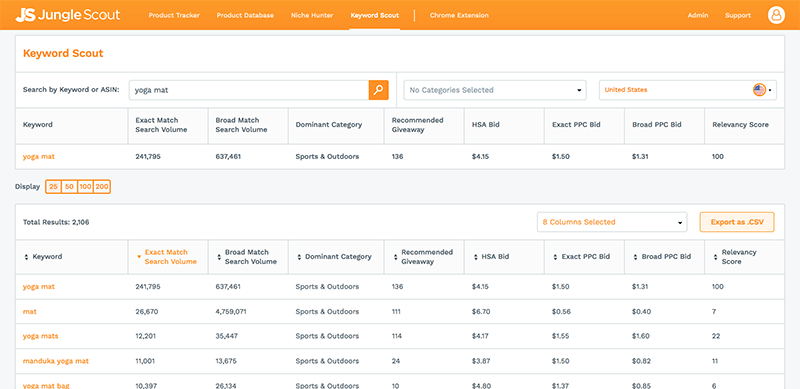The height and width of the screenshot is (389, 800).
Task: Open the summary row yoga mat keyword link
Action: [39, 157]
